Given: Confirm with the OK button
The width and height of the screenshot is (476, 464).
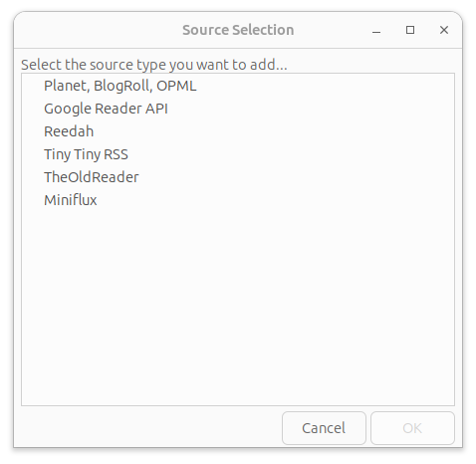Looking at the screenshot, I should [412, 428].
